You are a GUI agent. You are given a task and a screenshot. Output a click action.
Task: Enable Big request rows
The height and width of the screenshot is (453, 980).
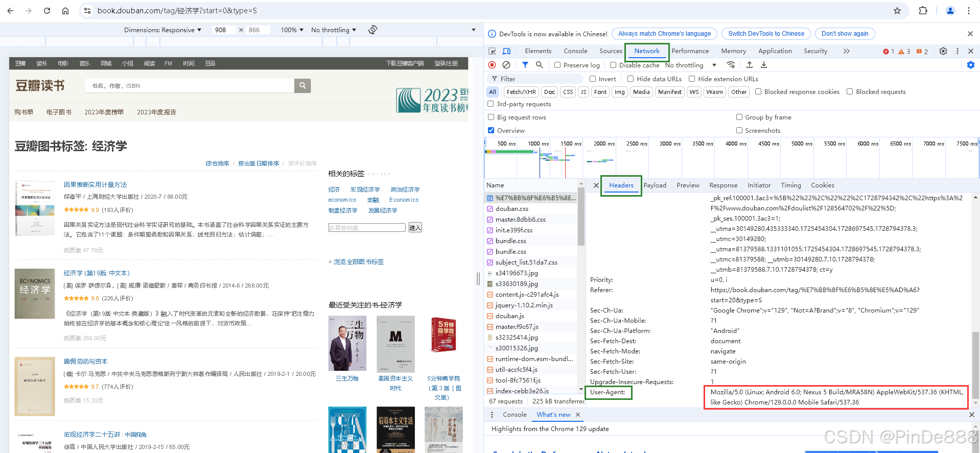coord(491,117)
